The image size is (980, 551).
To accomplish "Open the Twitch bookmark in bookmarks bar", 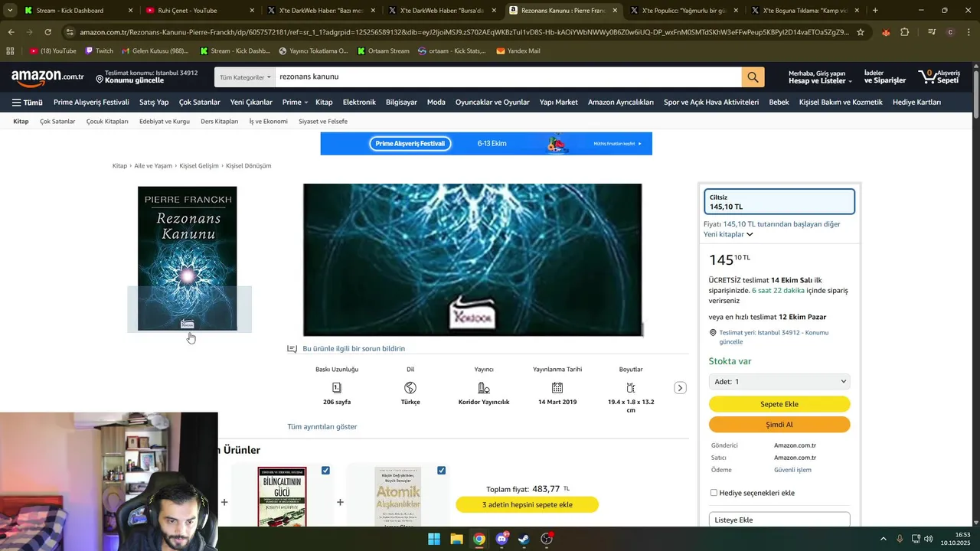I will pyautogui.click(x=100, y=51).
